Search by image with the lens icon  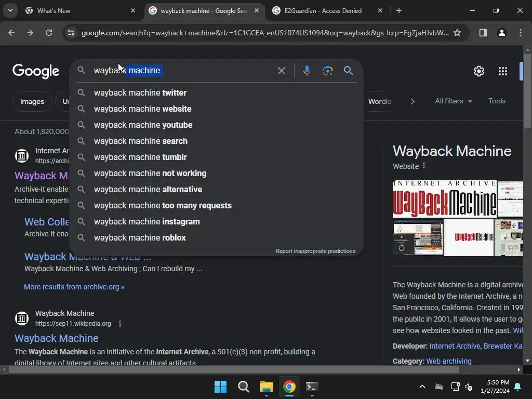point(327,71)
